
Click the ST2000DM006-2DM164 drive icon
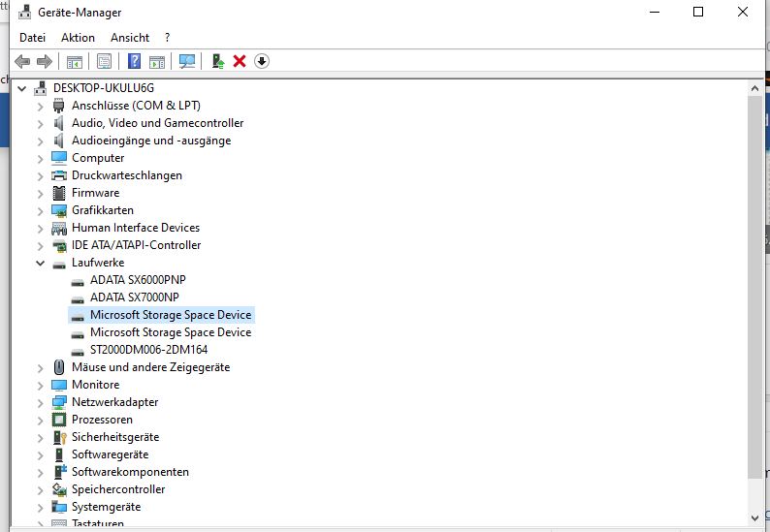(78, 351)
